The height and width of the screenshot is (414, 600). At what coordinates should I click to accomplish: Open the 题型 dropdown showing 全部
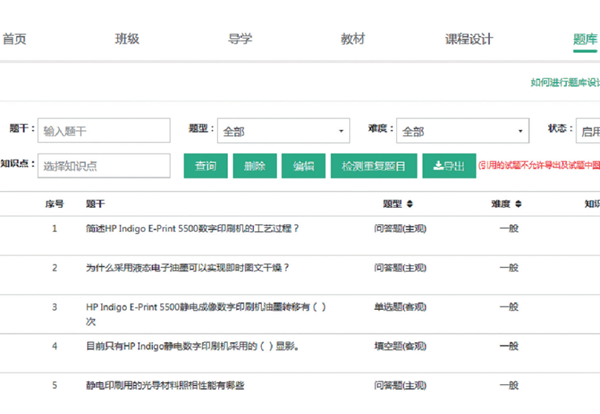coord(282,131)
